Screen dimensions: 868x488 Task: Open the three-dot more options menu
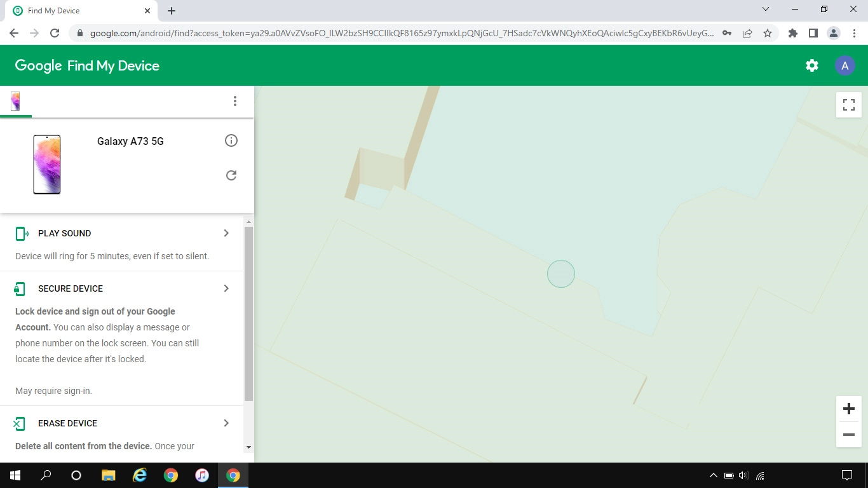235,101
